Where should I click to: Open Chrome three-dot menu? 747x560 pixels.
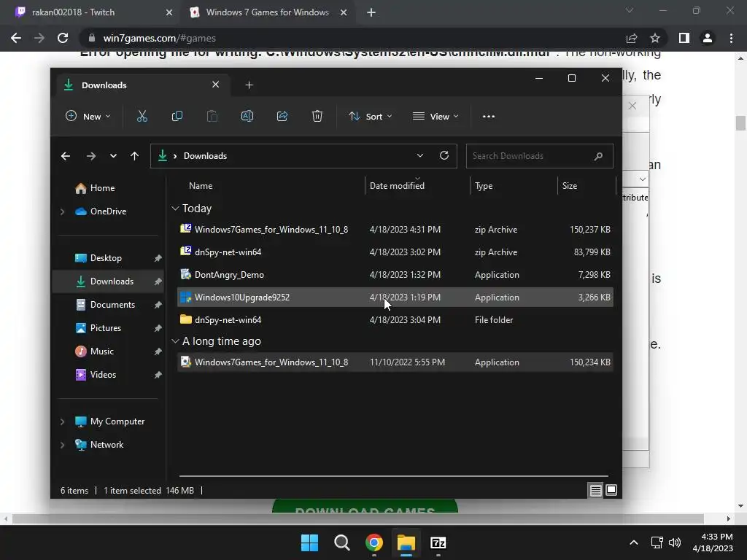click(x=731, y=38)
